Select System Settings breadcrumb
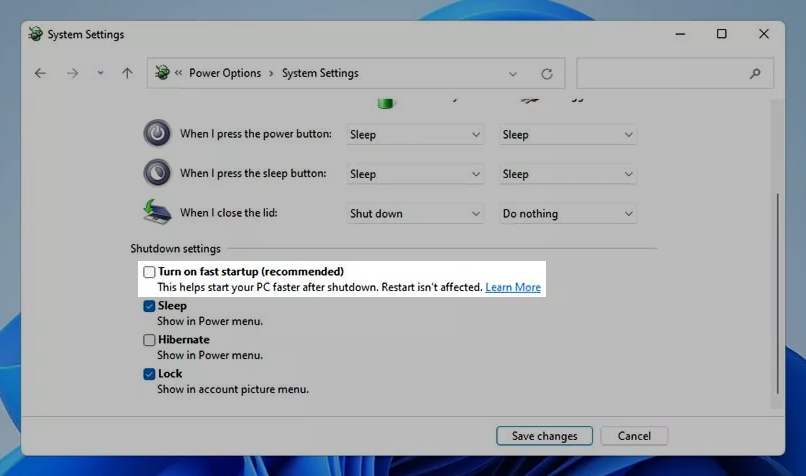Viewport: 806px width, 476px height. point(320,73)
